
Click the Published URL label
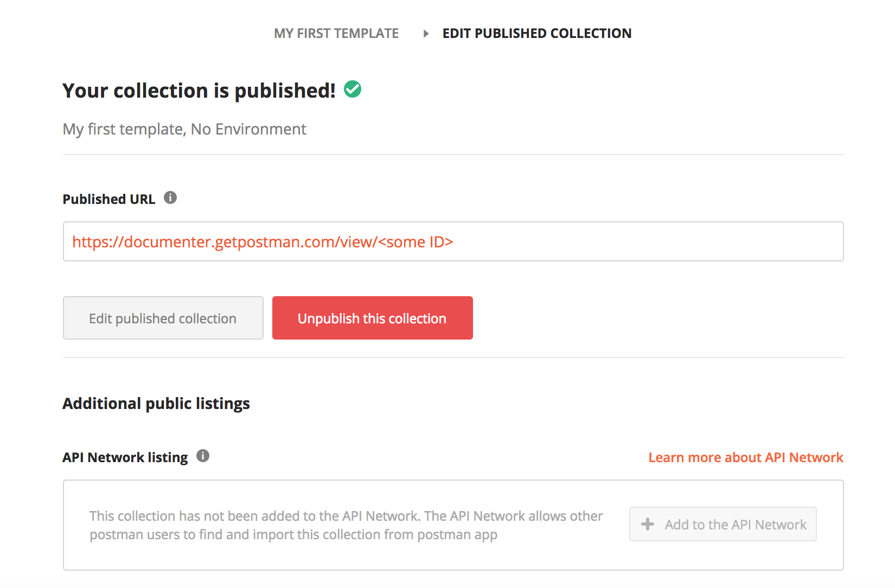[108, 199]
